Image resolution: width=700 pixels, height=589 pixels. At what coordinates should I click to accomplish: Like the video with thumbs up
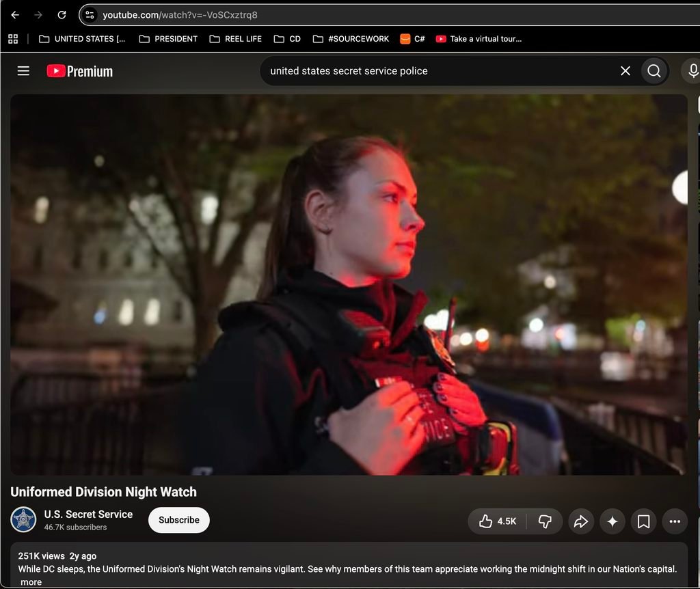coord(498,521)
